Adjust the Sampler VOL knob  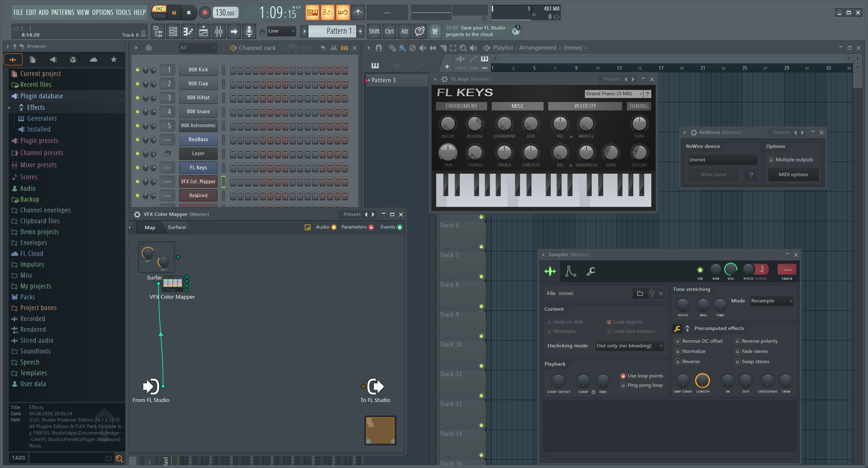[730, 269]
